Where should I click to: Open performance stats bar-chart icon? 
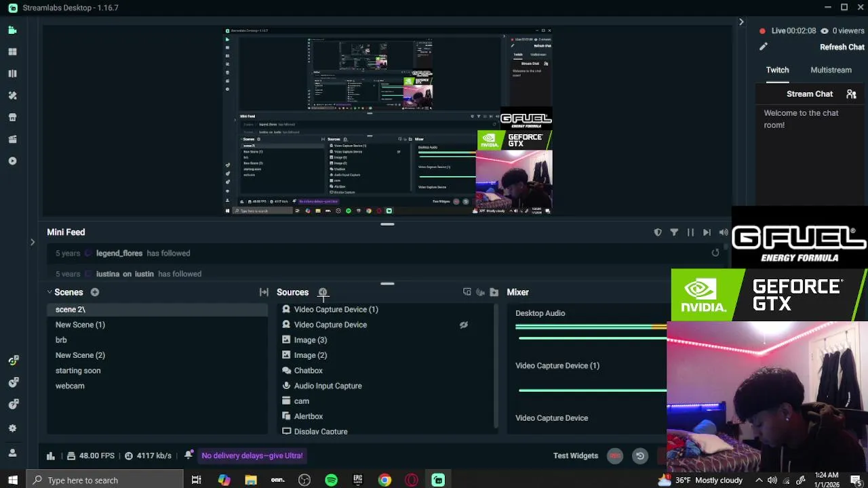pyautogui.click(x=50, y=455)
